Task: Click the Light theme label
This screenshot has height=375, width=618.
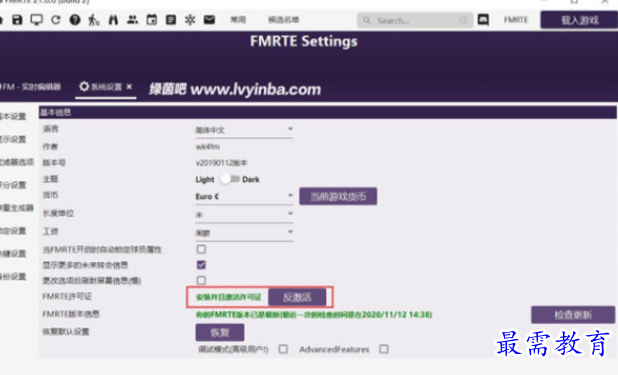Action: (x=205, y=179)
